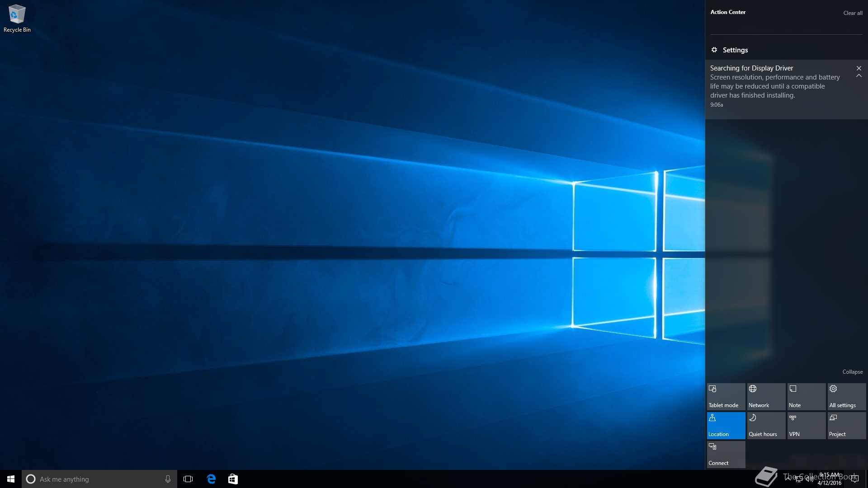Open the VPN quick action
This screenshot has width=868, height=488.
pyautogui.click(x=807, y=426)
